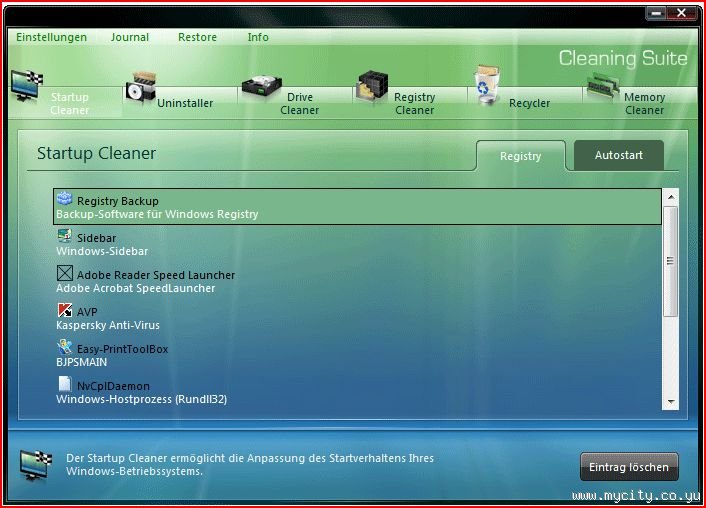This screenshot has width=706, height=508.
Task: Open the Restore menu
Action: (197, 37)
